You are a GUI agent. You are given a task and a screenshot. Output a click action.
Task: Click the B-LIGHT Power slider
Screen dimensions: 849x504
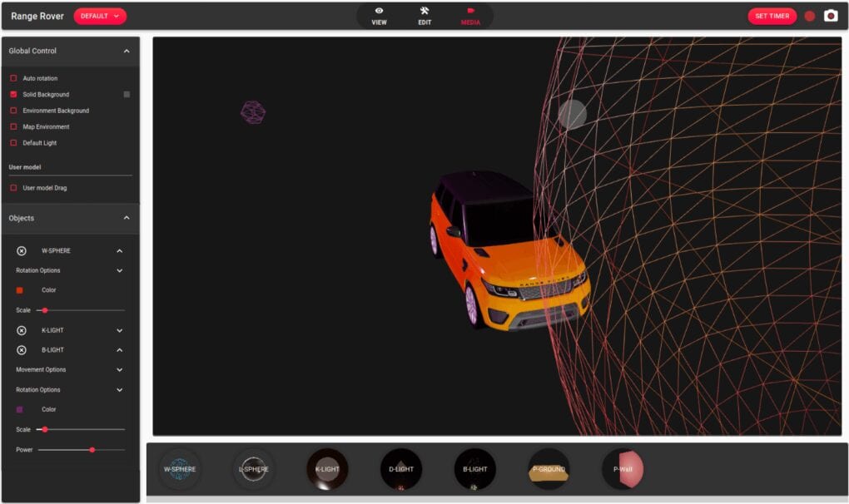[x=82, y=450]
